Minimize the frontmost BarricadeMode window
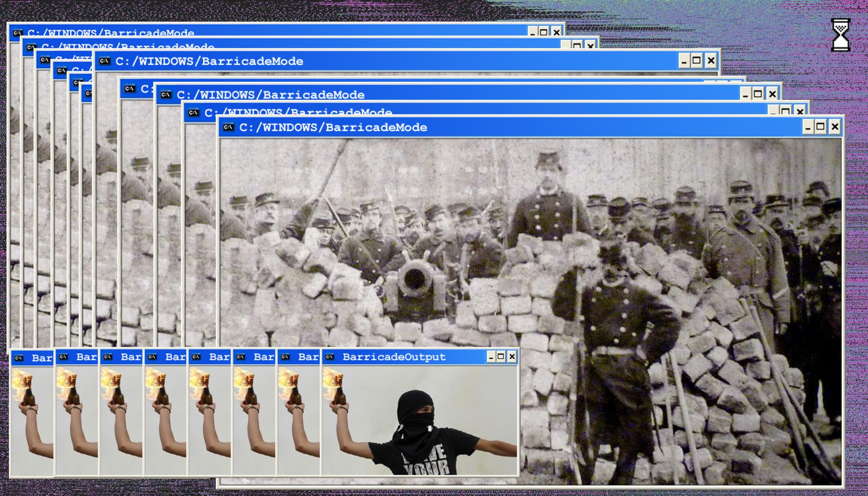Image resolution: width=868 pixels, height=496 pixels. [x=807, y=127]
